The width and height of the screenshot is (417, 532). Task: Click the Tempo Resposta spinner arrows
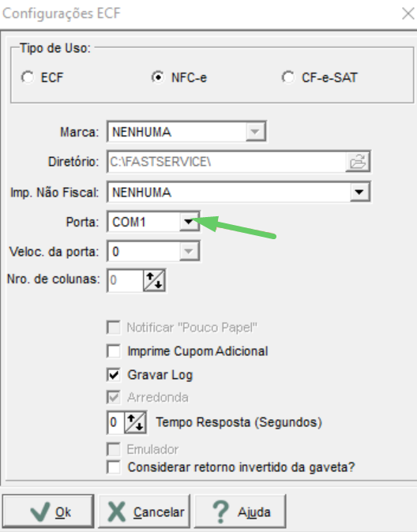pos(136,422)
